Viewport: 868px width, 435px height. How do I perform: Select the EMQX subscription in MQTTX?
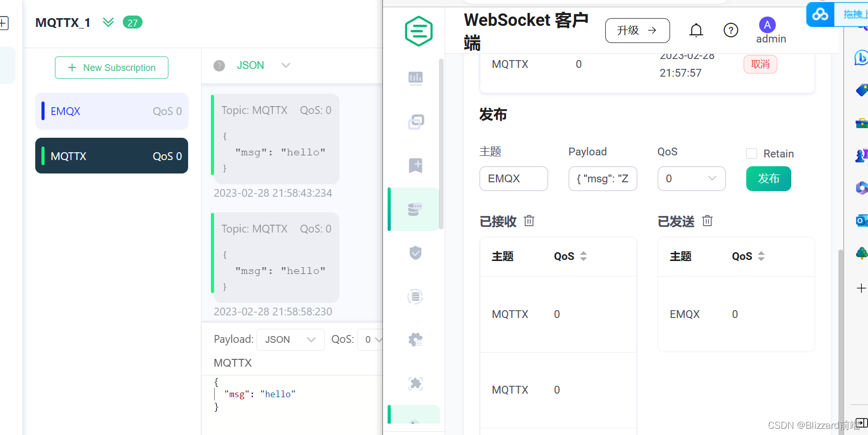pyautogui.click(x=111, y=111)
